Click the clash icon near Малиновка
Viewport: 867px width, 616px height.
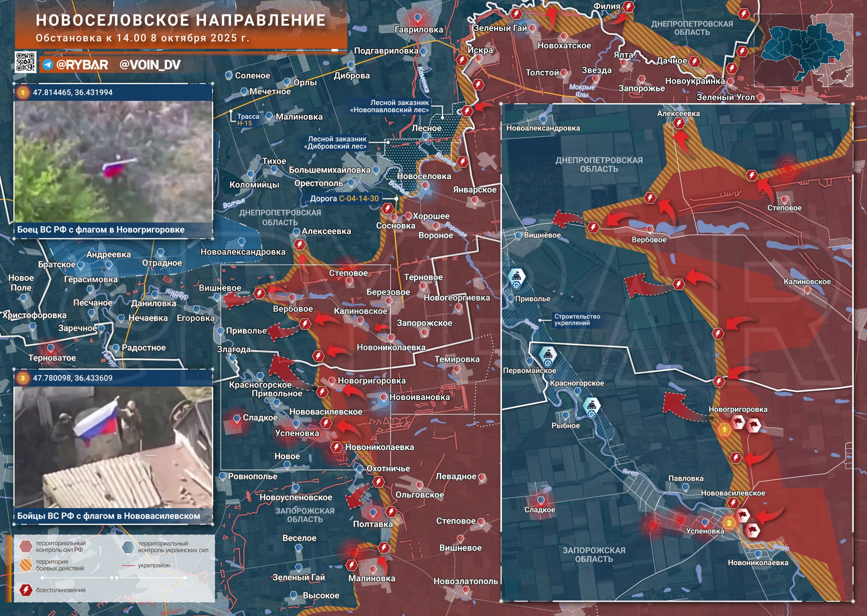click(x=352, y=566)
